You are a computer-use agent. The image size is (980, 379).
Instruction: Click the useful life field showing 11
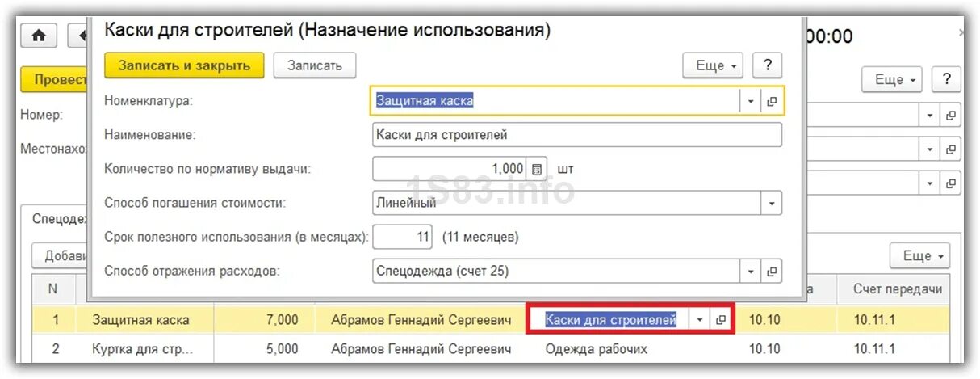404,237
